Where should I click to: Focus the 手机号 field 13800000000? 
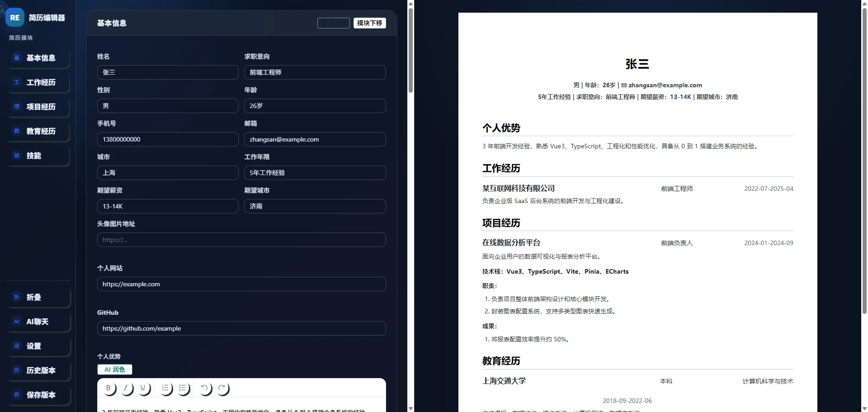(x=168, y=139)
